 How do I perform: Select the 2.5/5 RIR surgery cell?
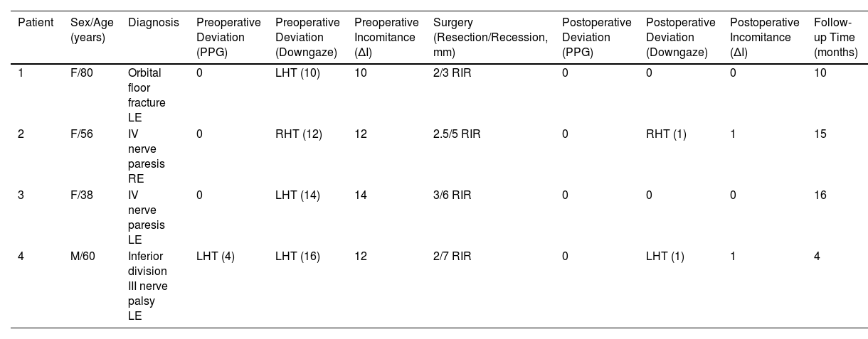point(457,134)
